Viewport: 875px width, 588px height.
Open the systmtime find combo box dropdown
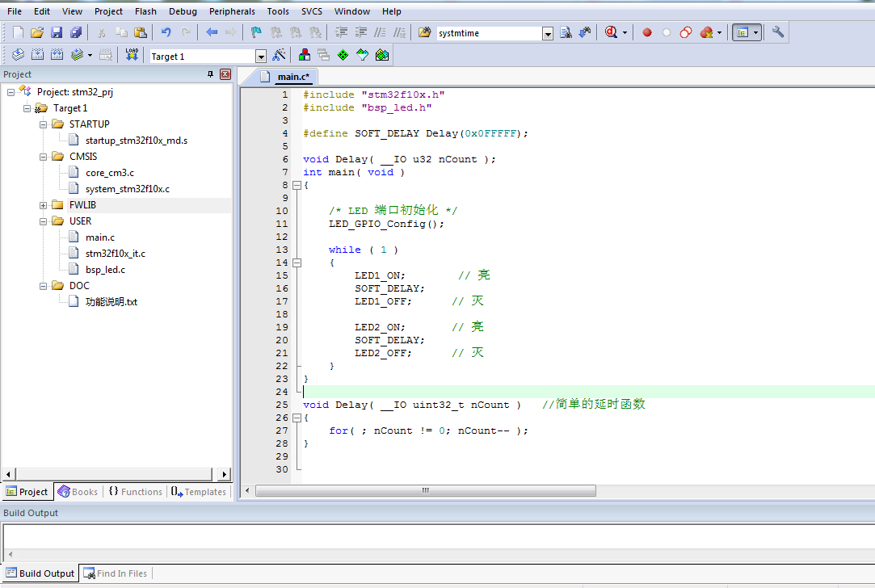(x=547, y=34)
